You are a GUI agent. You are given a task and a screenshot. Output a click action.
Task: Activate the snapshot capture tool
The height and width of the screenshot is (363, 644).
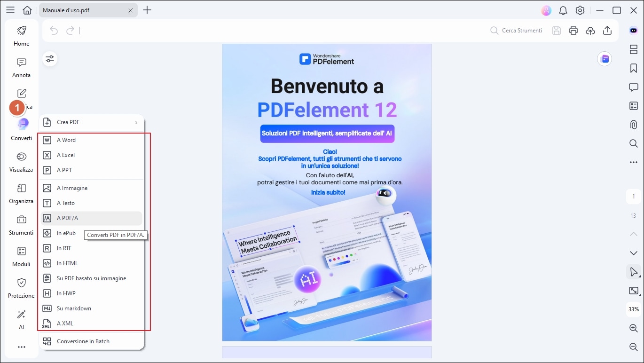pos(633,291)
